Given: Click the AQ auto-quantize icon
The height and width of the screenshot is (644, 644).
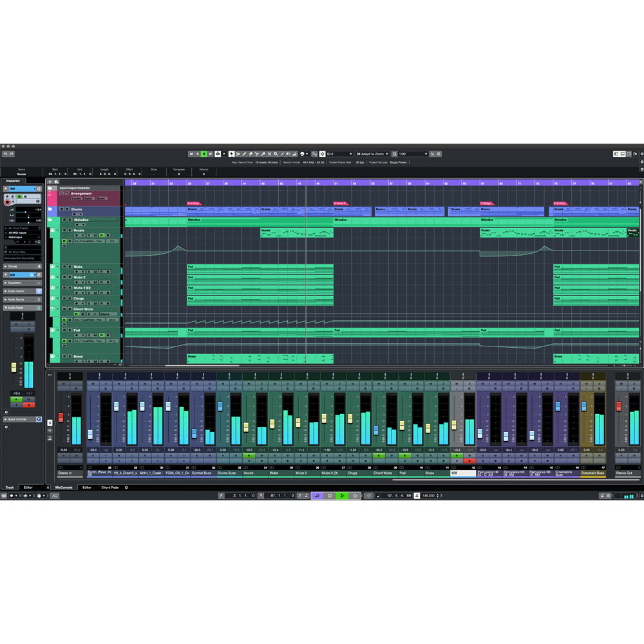Looking at the screenshot, I should [x=55, y=496].
